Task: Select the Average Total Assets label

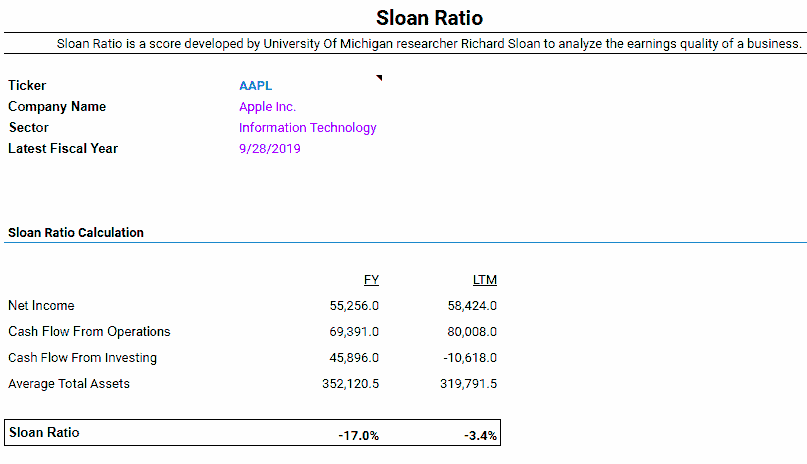Action: pyautogui.click(x=69, y=384)
